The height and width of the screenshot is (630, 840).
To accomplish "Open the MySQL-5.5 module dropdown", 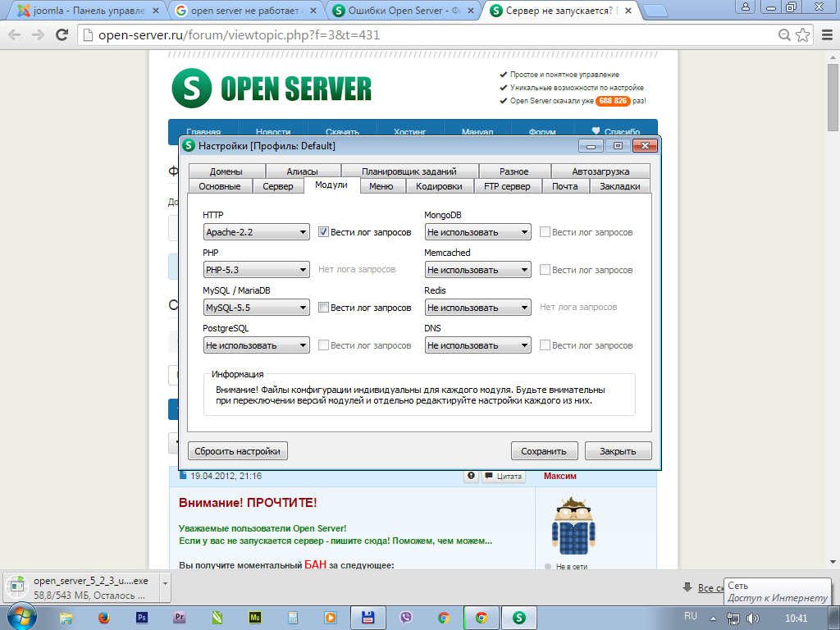I will tap(256, 308).
